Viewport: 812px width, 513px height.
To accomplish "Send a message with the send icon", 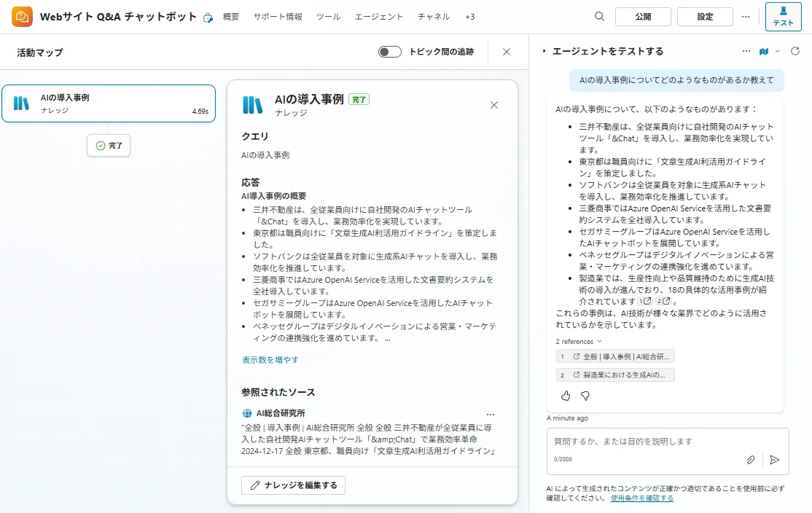I will 775,459.
